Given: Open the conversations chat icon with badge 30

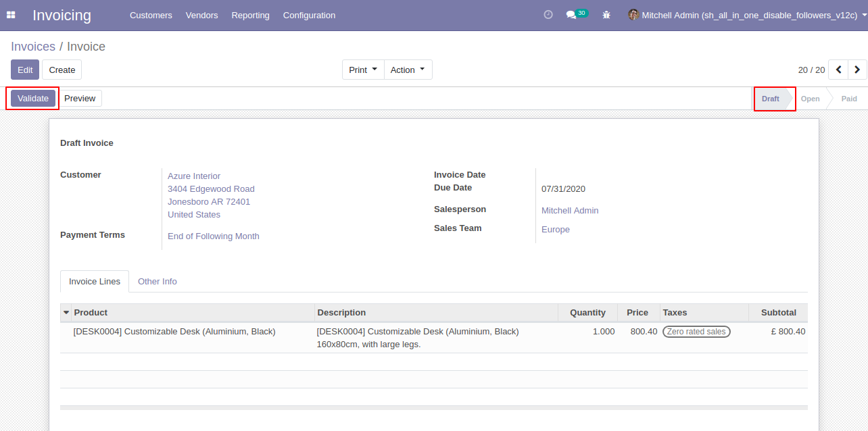Looking at the screenshot, I should click(x=577, y=14).
